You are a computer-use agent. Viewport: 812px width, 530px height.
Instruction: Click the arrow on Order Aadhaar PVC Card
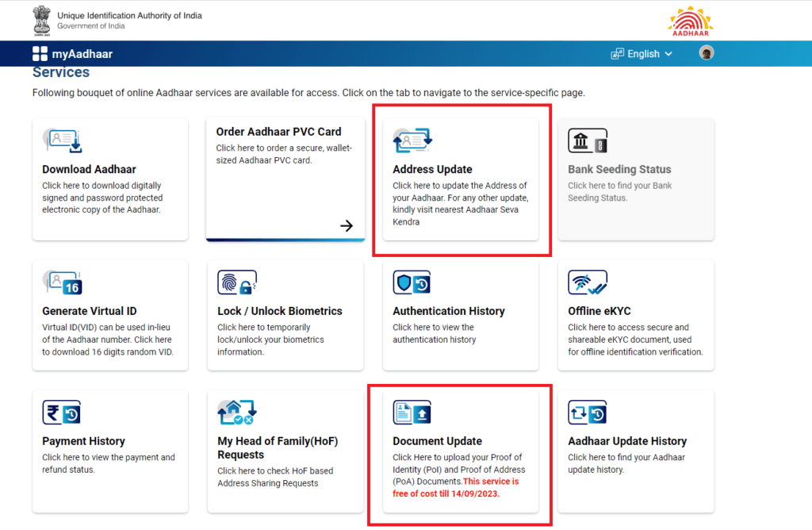coord(347,225)
